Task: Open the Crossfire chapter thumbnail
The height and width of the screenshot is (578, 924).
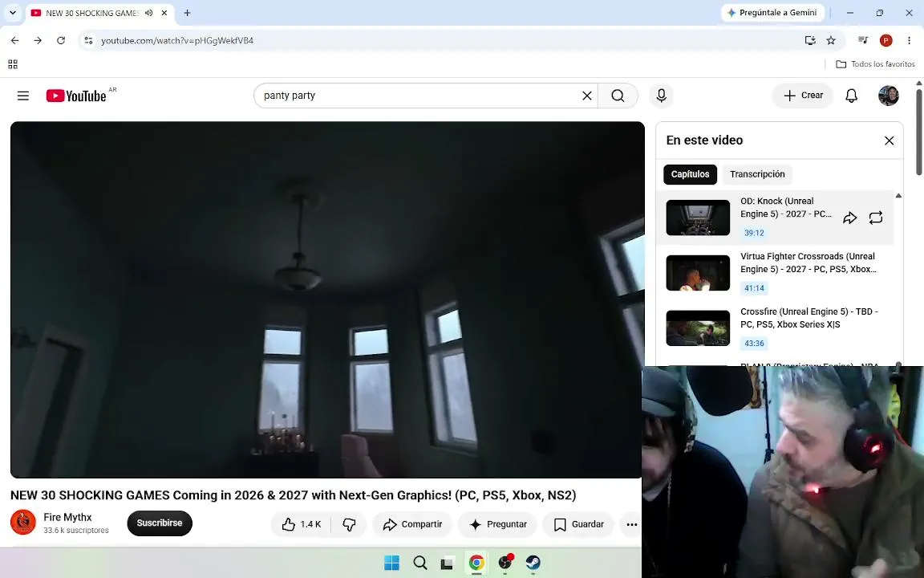Action: (698, 328)
